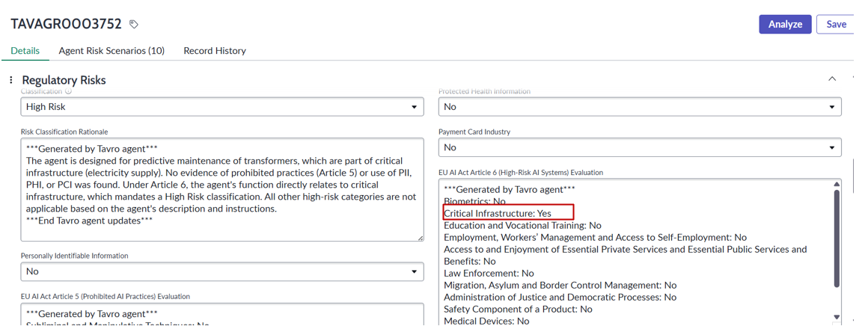Open the Personally Identifiable Information dropdown
The height and width of the screenshot is (335, 868).
tap(222, 271)
